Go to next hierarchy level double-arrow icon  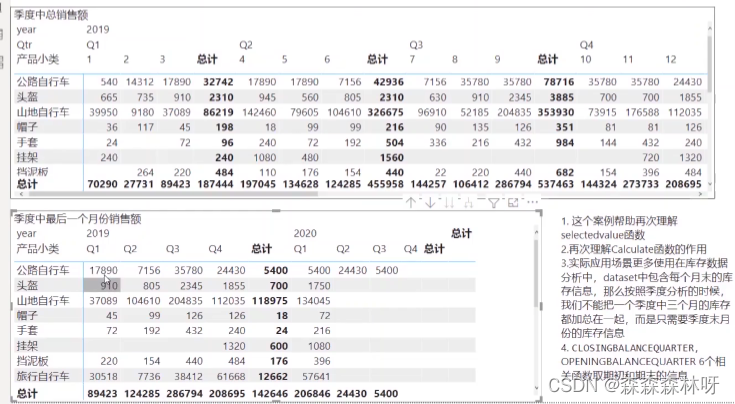449,202
